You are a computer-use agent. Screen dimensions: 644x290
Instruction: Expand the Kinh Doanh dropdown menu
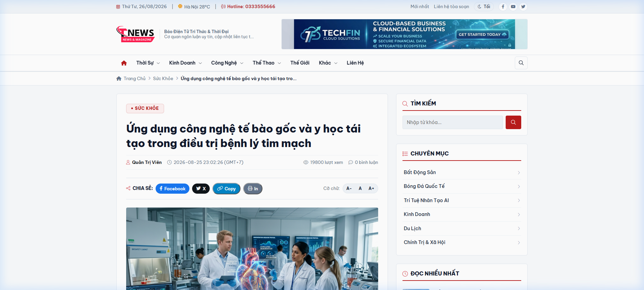(x=185, y=63)
